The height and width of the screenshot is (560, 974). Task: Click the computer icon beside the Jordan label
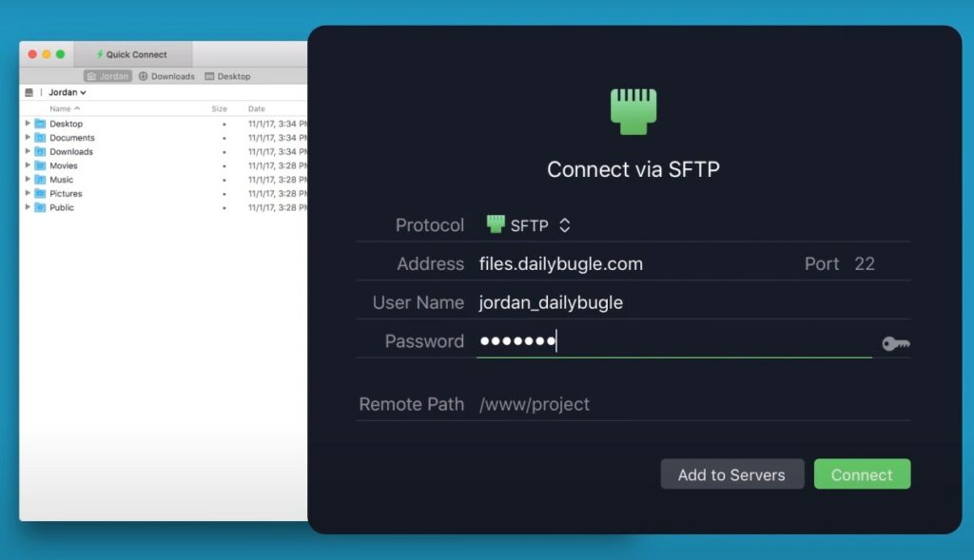tap(29, 92)
